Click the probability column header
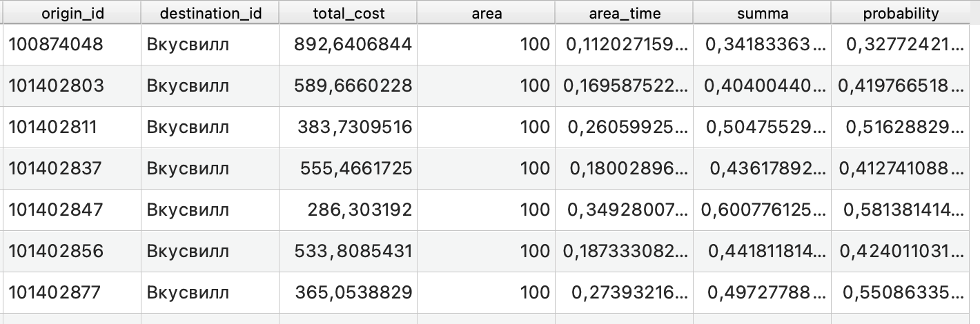 pyautogui.click(x=901, y=13)
